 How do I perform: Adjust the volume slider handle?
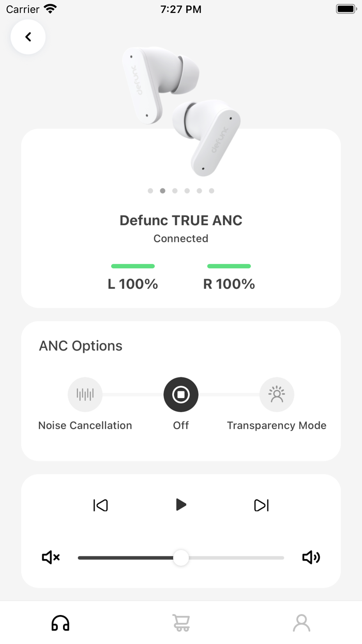pos(180,558)
